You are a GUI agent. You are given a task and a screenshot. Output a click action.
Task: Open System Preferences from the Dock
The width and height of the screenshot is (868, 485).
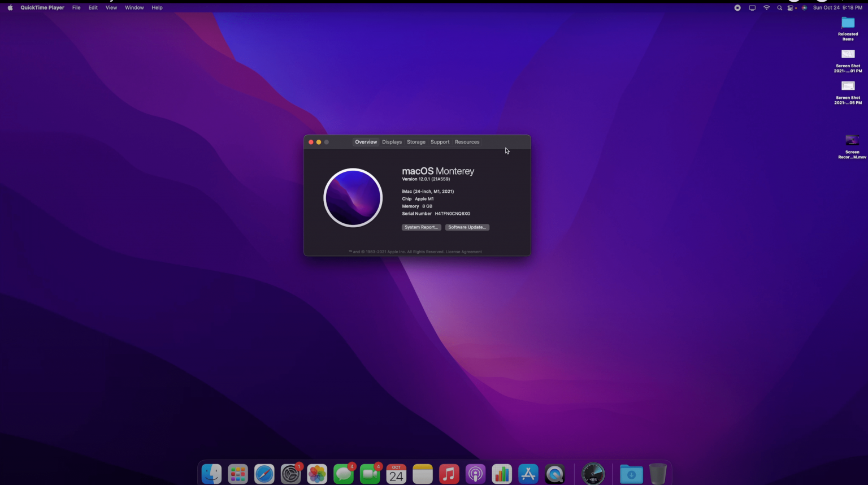point(290,474)
